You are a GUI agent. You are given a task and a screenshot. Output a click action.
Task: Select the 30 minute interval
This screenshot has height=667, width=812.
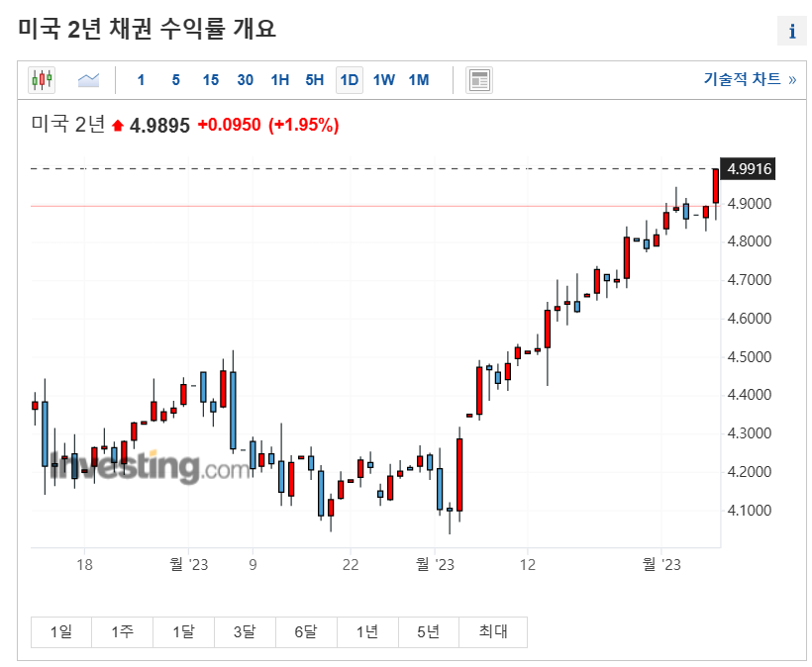tap(246, 80)
